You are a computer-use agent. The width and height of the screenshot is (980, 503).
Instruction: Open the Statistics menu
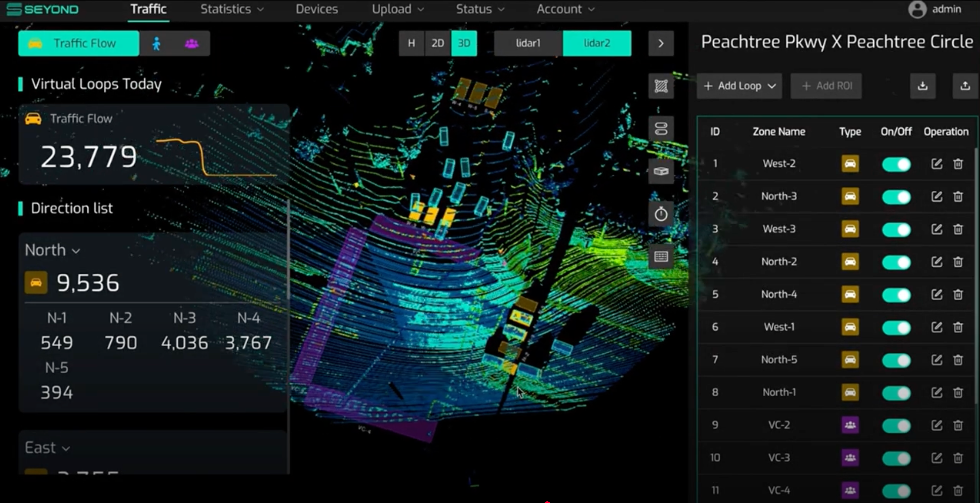tap(232, 9)
